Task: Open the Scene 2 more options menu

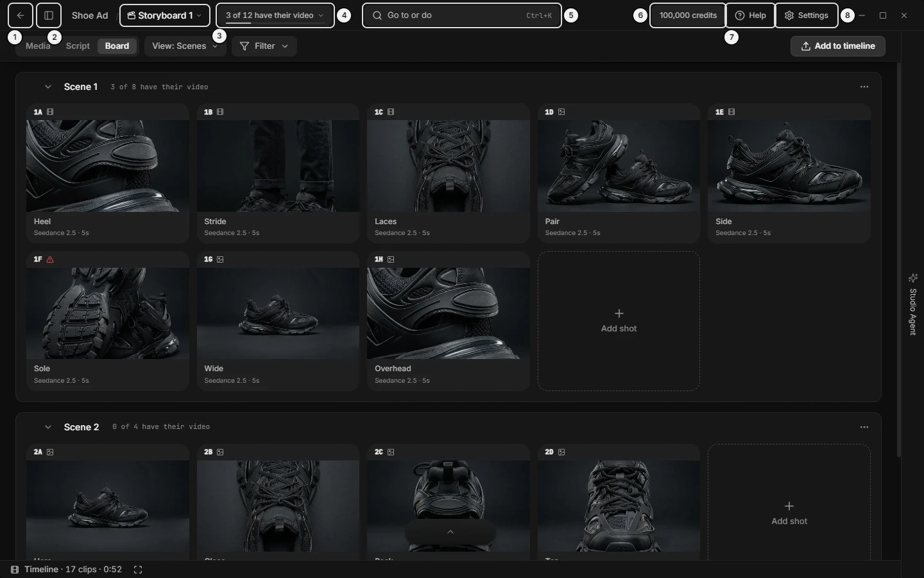Action: (x=864, y=427)
